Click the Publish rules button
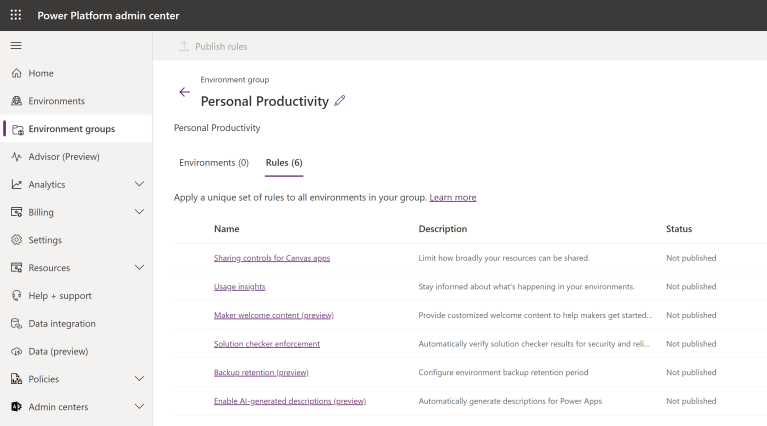 (x=213, y=46)
